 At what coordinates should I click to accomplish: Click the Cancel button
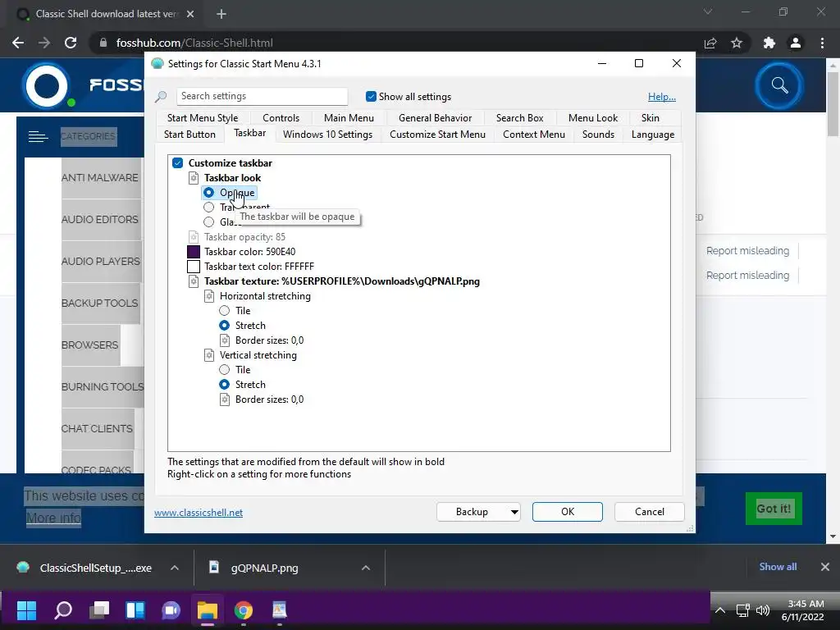pyautogui.click(x=650, y=512)
